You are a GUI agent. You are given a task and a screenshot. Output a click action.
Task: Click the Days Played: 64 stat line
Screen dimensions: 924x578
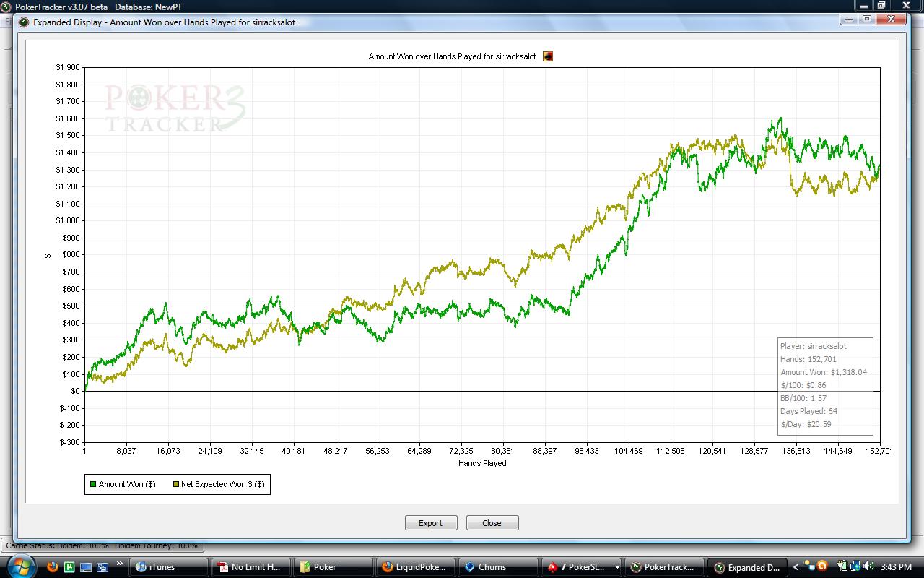coord(809,411)
